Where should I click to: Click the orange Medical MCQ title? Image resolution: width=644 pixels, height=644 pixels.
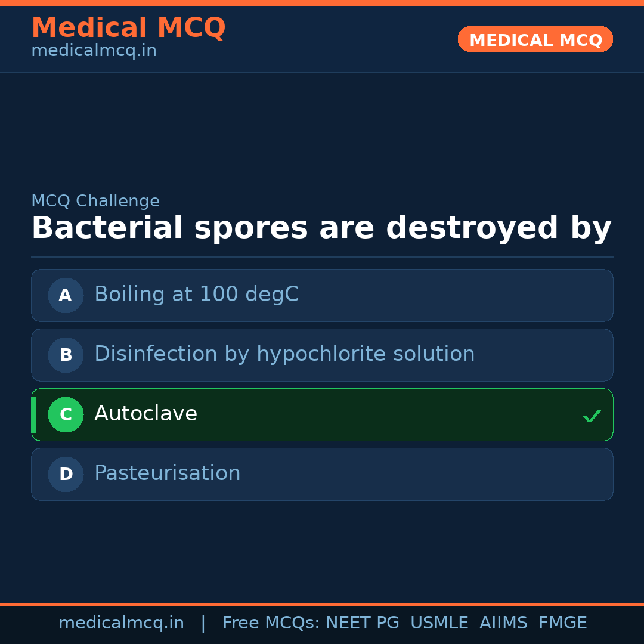[x=128, y=28]
